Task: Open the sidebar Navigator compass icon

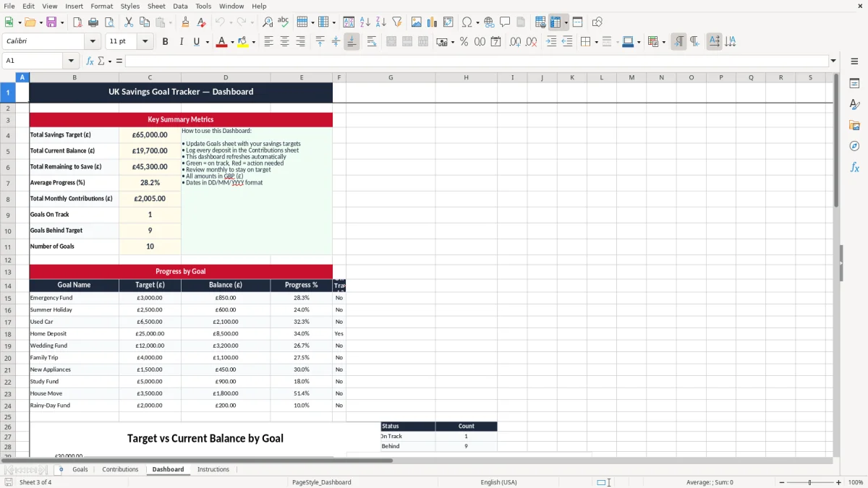Action: coord(854,146)
